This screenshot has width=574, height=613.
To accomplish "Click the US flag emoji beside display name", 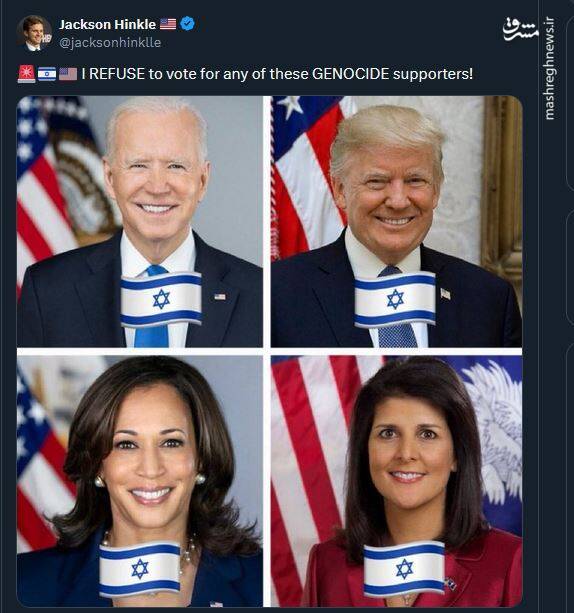I will [168, 24].
